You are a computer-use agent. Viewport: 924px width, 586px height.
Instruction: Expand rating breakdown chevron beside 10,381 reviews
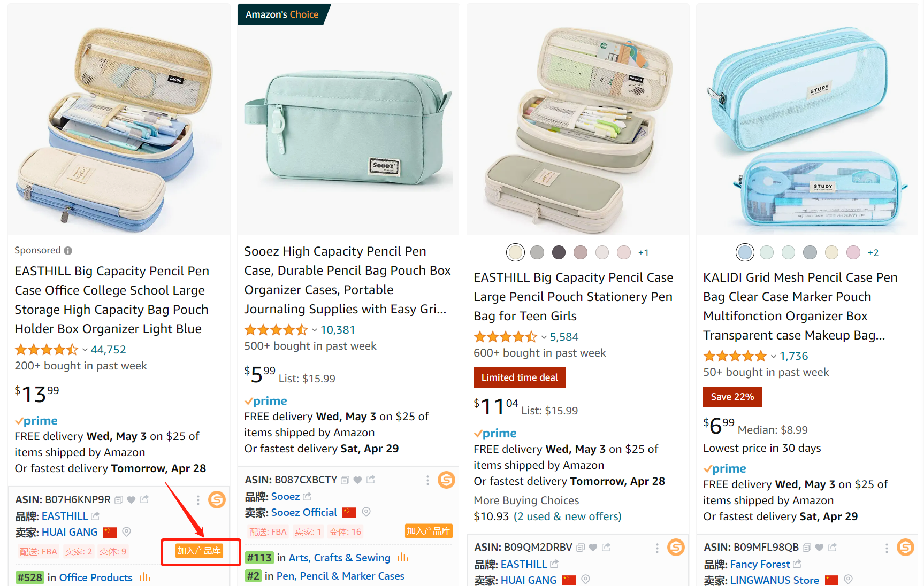[x=315, y=330]
